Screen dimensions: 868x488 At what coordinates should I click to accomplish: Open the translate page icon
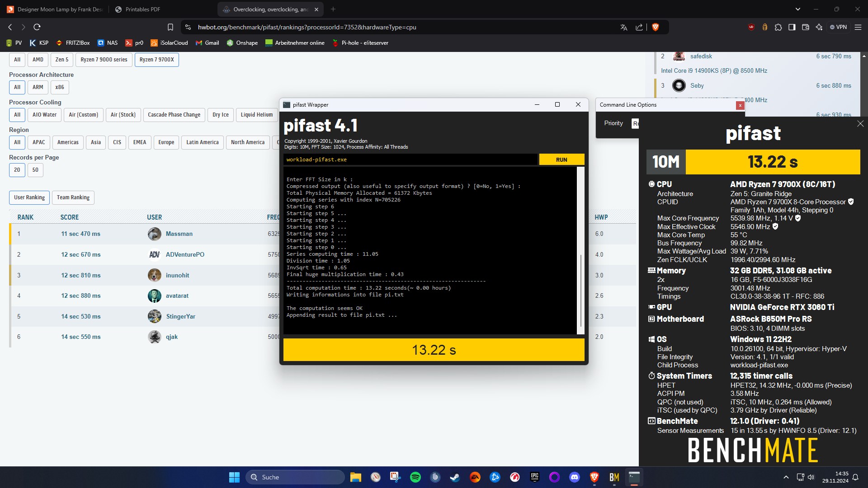click(x=624, y=27)
